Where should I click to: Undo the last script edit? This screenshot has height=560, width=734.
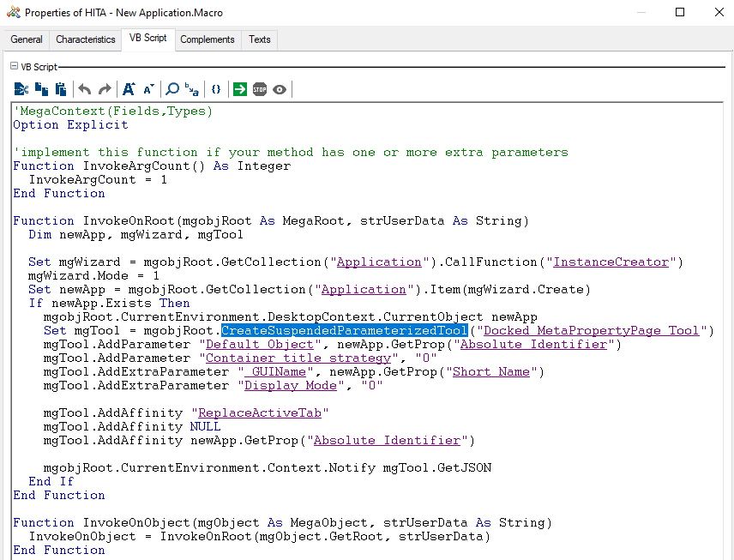click(85, 89)
